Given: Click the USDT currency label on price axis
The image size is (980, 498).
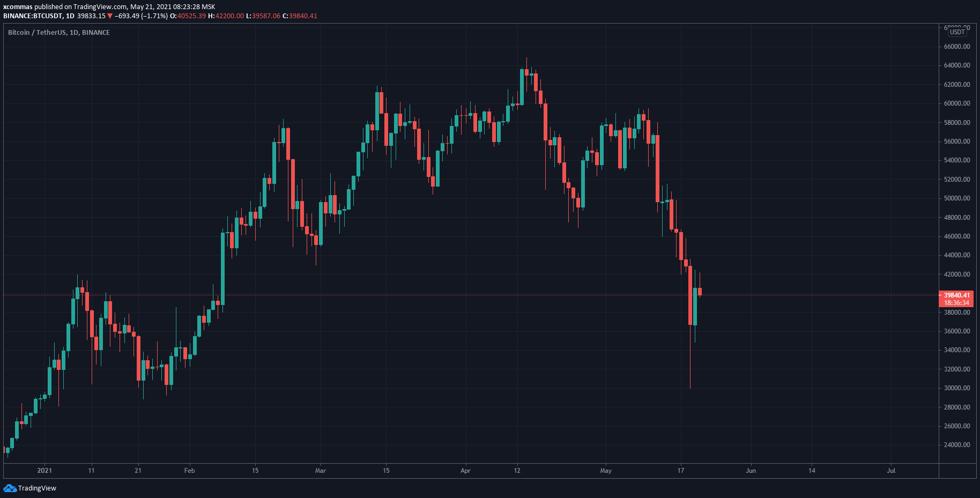Looking at the screenshot, I should (x=957, y=32).
